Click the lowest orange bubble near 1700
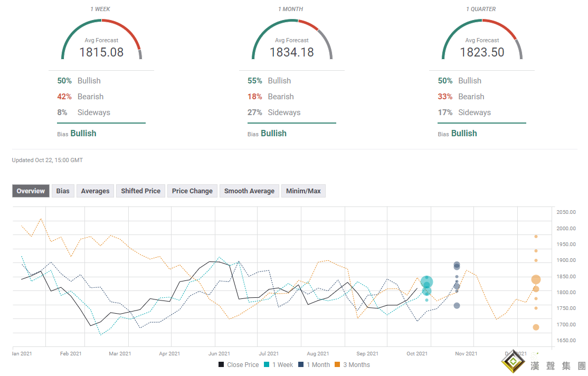 pos(536,327)
